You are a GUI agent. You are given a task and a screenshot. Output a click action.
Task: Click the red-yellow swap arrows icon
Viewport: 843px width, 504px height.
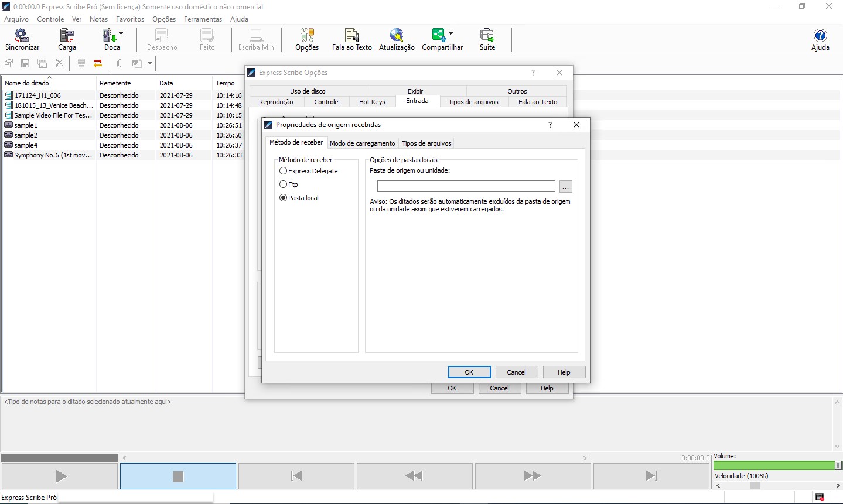pyautogui.click(x=98, y=63)
